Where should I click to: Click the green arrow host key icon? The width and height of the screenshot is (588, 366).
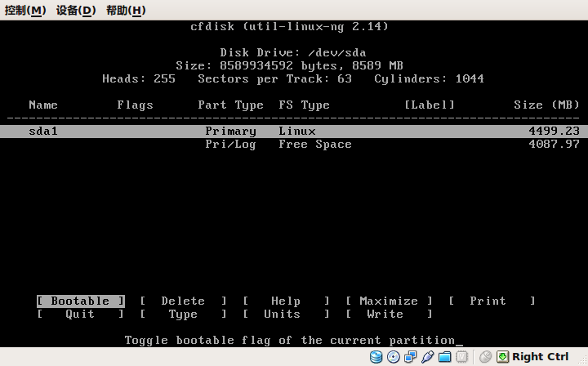502,357
